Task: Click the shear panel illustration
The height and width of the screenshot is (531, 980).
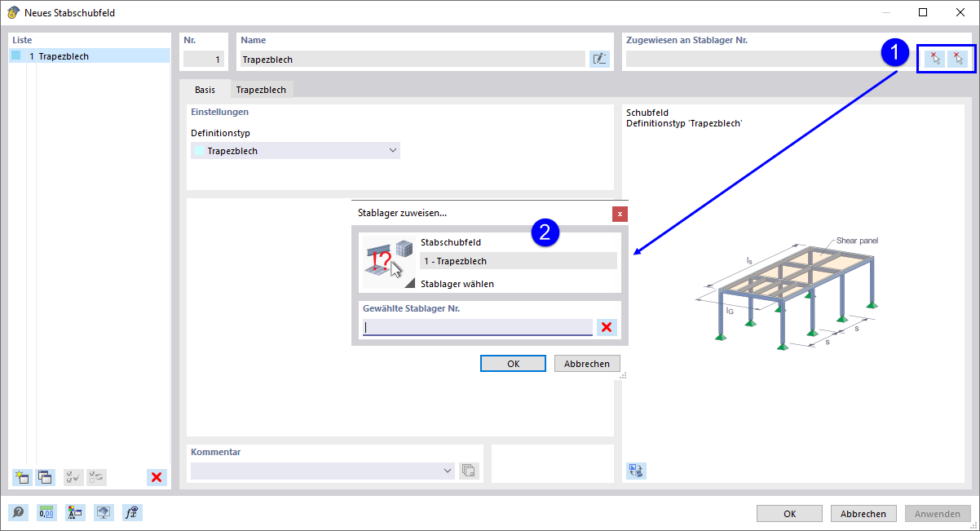Action: [788, 294]
